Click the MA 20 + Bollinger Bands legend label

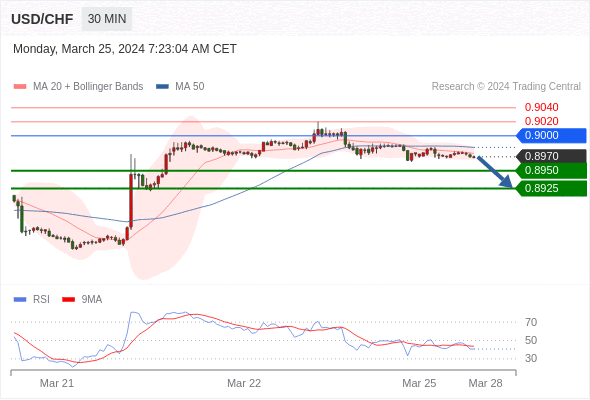click(x=88, y=87)
